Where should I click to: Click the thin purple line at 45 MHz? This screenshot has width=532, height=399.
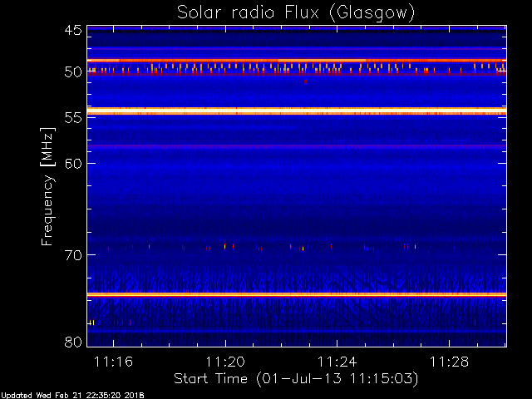tap(297, 28)
